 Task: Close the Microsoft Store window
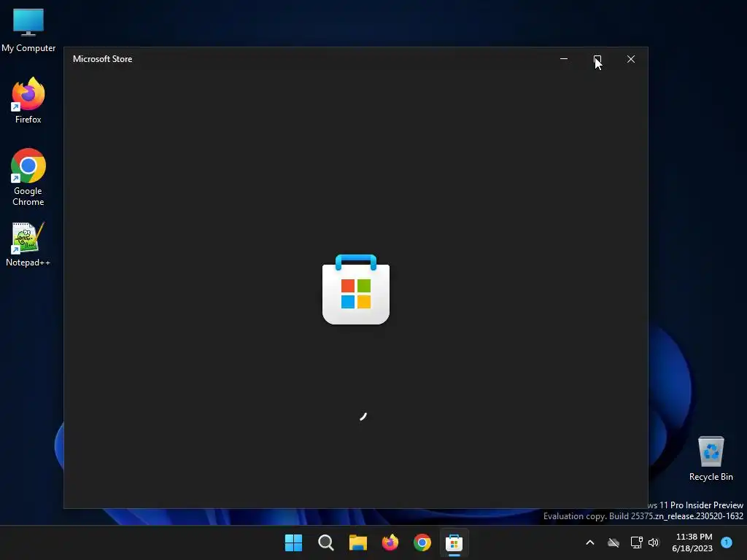[631, 59]
